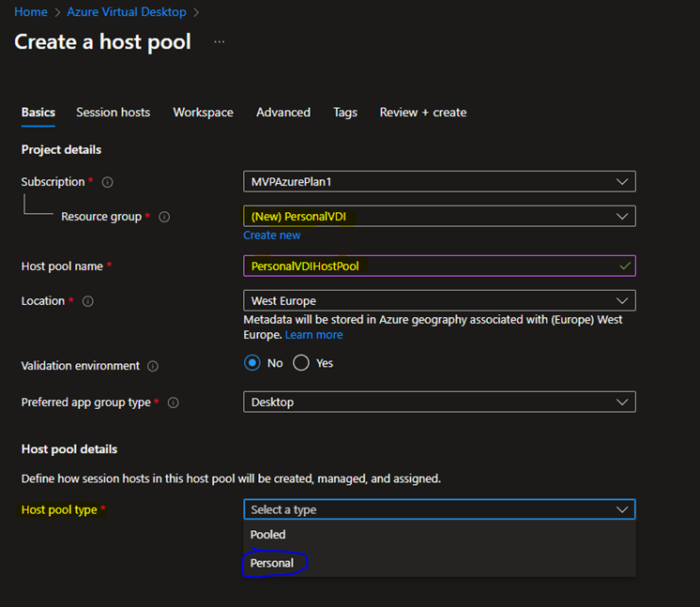The width and height of the screenshot is (700, 607).
Task: Open the ellipsis menu beside the page title
Action: [219, 42]
